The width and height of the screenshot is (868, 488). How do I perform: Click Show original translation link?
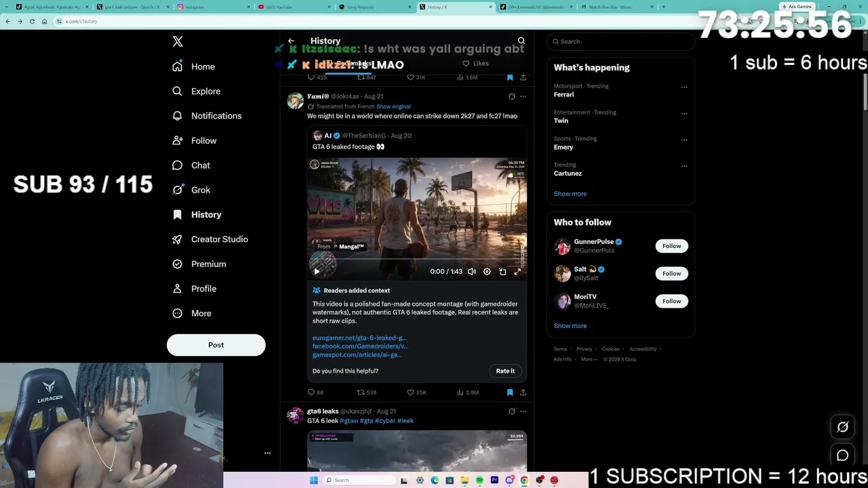(393, 106)
